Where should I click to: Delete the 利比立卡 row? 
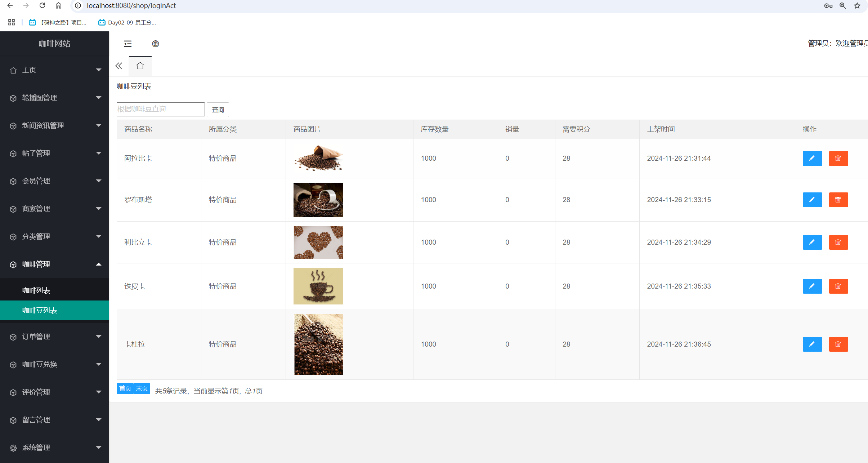tap(838, 242)
